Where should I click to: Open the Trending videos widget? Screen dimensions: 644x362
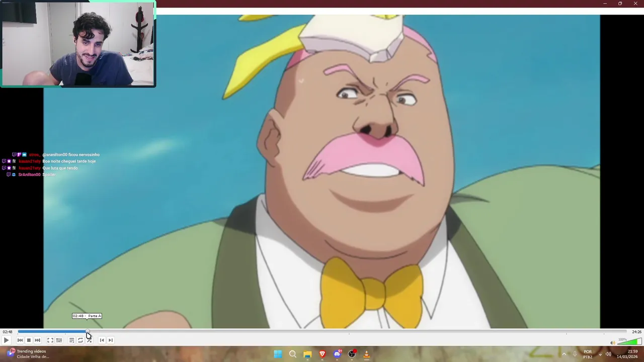(28, 354)
